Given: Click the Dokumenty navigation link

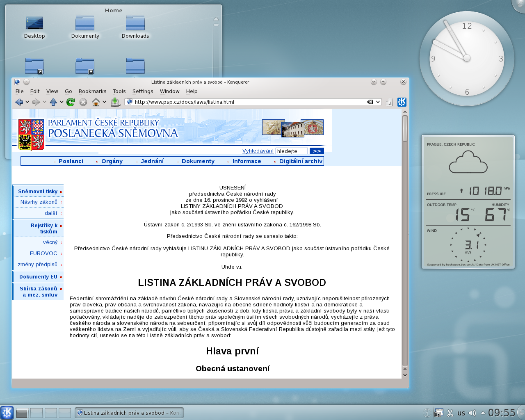Looking at the screenshot, I should [198, 161].
